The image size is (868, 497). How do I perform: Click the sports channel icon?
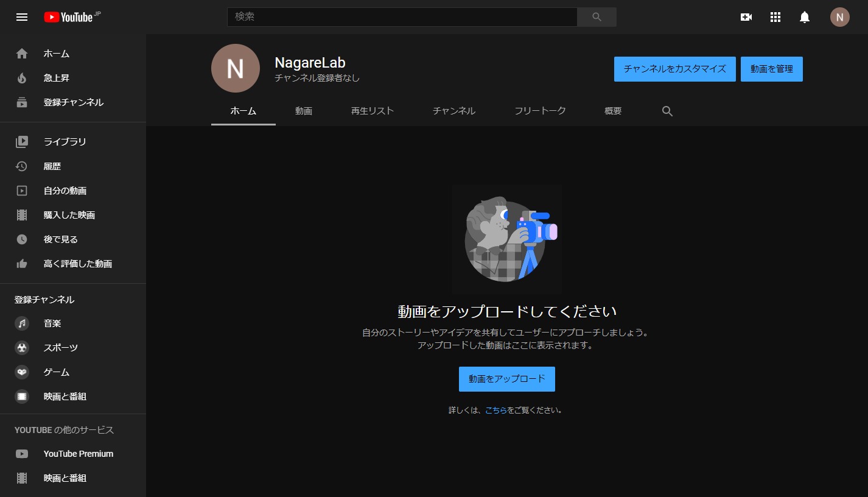click(22, 348)
